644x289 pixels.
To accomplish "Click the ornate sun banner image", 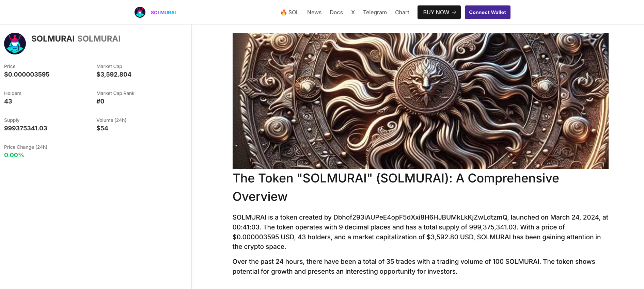I will (x=420, y=100).
